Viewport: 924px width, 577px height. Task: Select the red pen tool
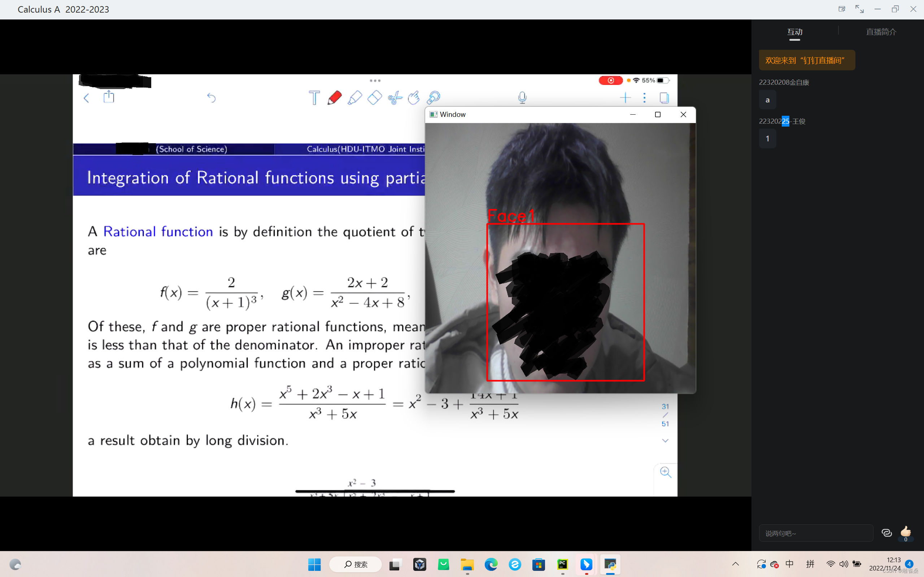[x=335, y=98]
